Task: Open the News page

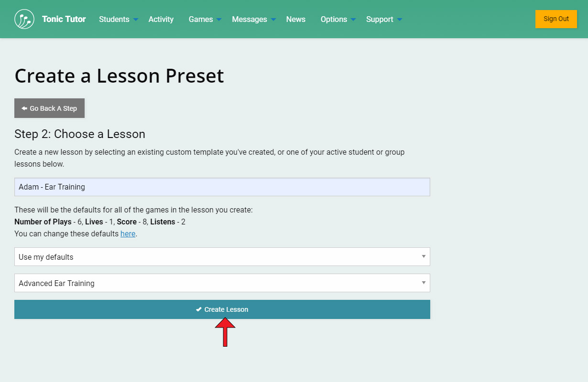Action: pos(295,19)
